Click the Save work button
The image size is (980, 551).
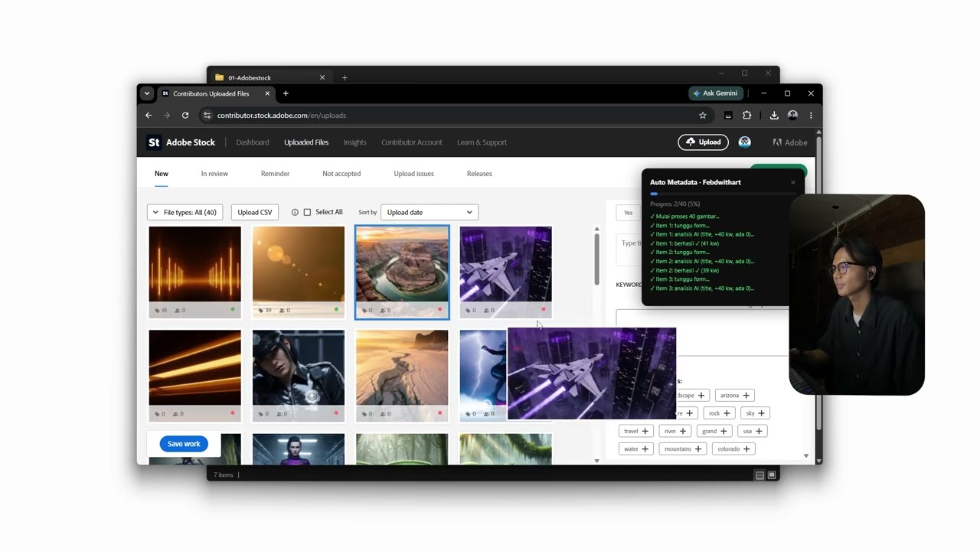[184, 444]
